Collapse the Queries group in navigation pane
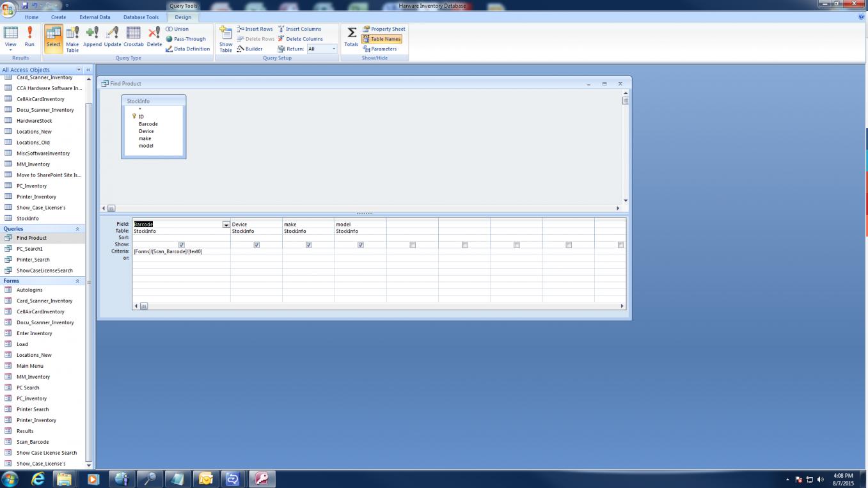Viewport: 868px width, 488px height. click(x=78, y=228)
